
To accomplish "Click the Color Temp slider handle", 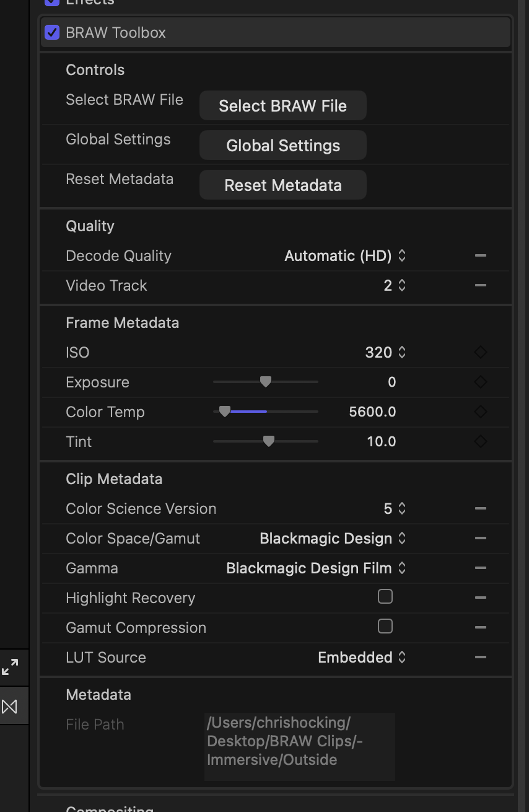I will [225, 412].
